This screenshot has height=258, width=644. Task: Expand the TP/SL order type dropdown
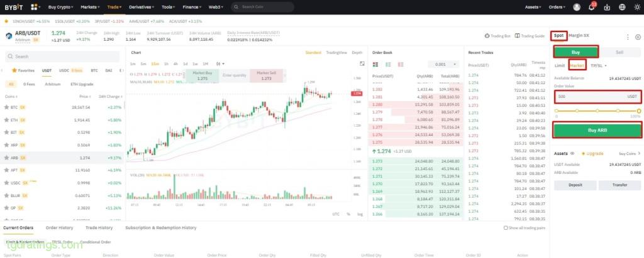coord(599,65)
